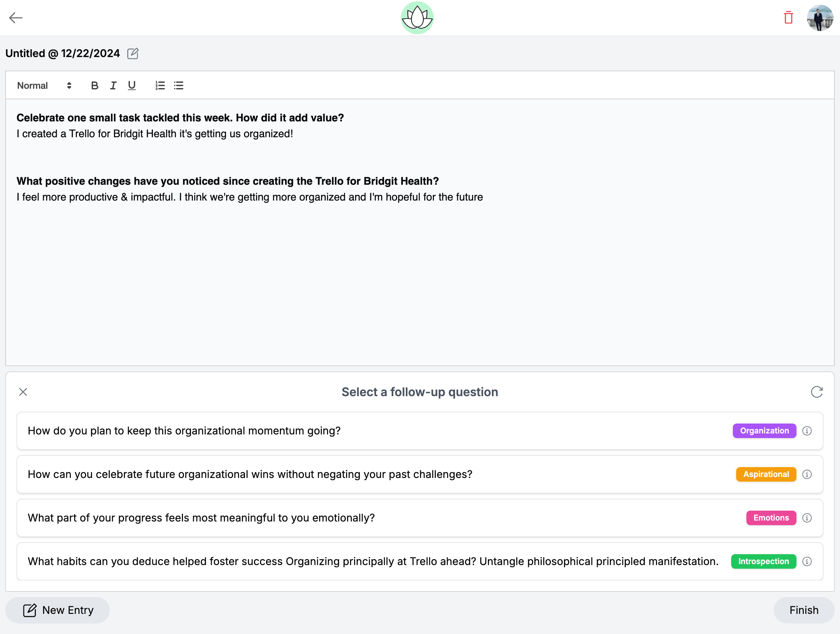The image size is (840, 634).
Task: Click the Aspirational tag
Action: 766,474
